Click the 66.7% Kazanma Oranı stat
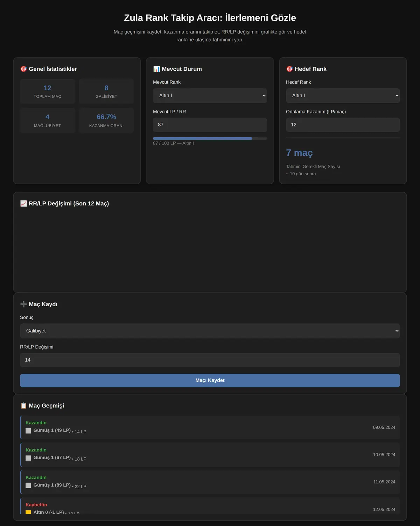Image resolution: width=420 pixels, height=526 pixels. (106, 120)
